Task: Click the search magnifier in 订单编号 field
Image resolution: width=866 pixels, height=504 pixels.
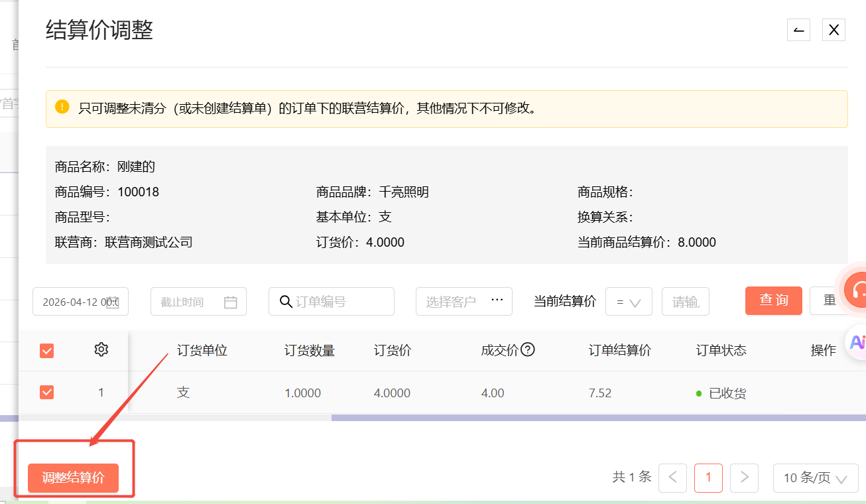Action: pyautogui.click(x=286, y=302)
